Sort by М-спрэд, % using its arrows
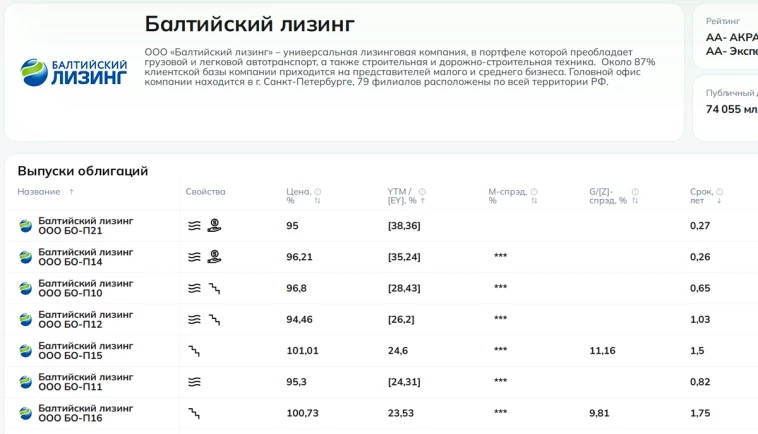Screen dimensions: 758x434 tap(534, 201)
